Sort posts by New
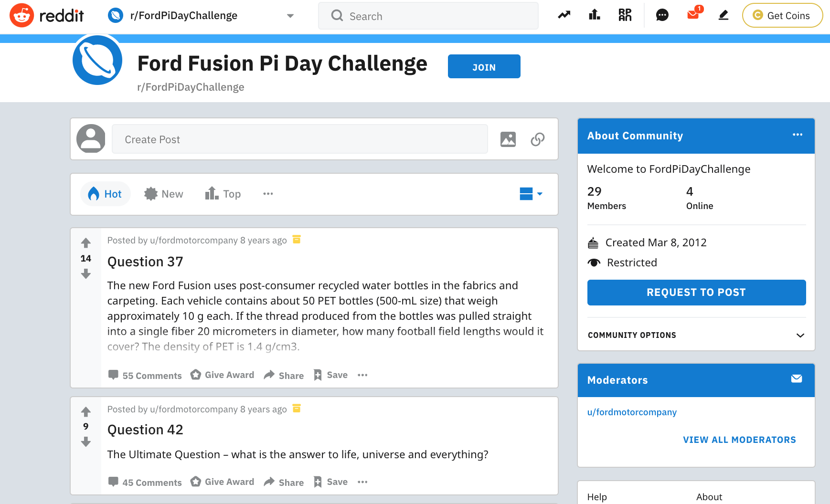Image resolution: width=830 pixels, height=504 pixels. pyautogui.click(x=164, y=194)
